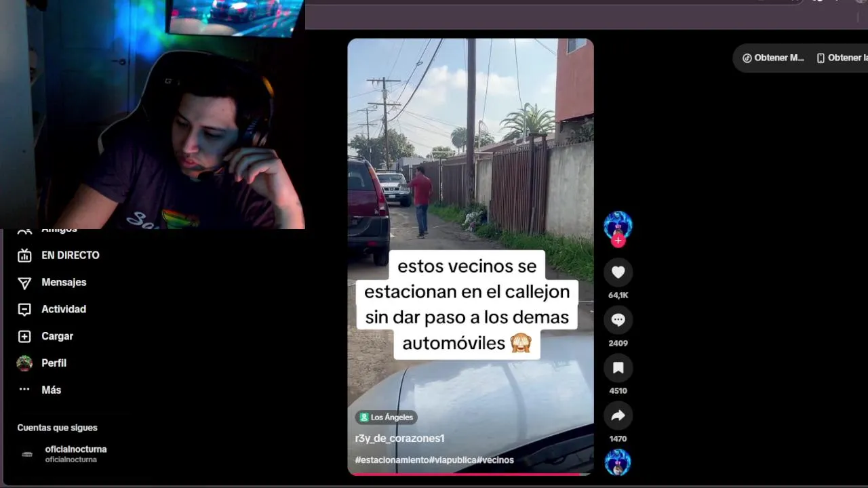Click oficialnocturna account avatar
Viewport: 868px width, 488px height.
point(27,454)
